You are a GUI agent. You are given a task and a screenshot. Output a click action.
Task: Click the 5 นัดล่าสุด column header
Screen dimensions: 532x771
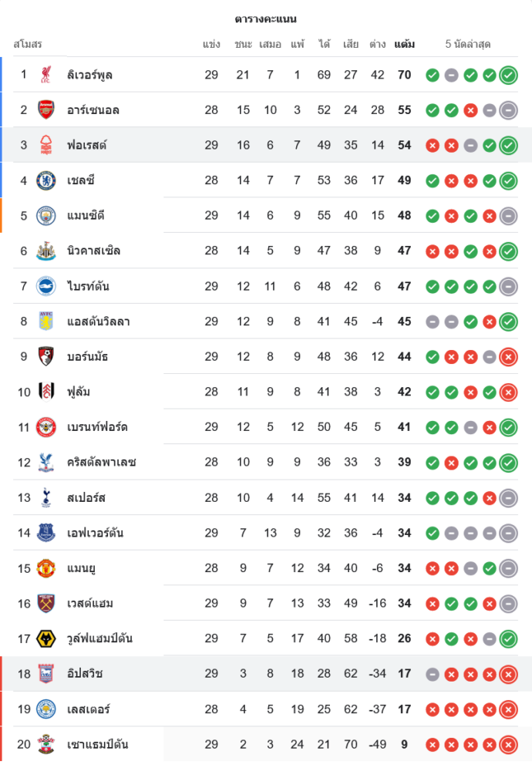coord(468,44)
